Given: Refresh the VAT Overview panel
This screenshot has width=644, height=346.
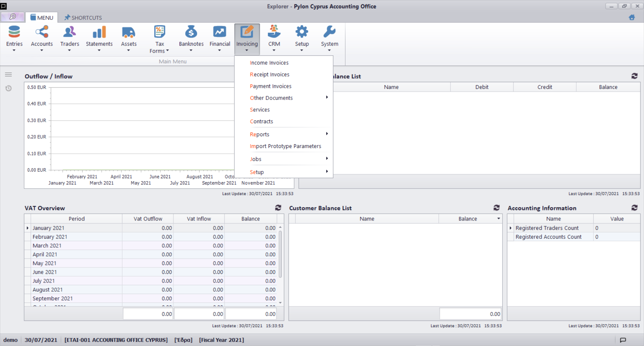Looking at the screenshot, I should (278, 208).
